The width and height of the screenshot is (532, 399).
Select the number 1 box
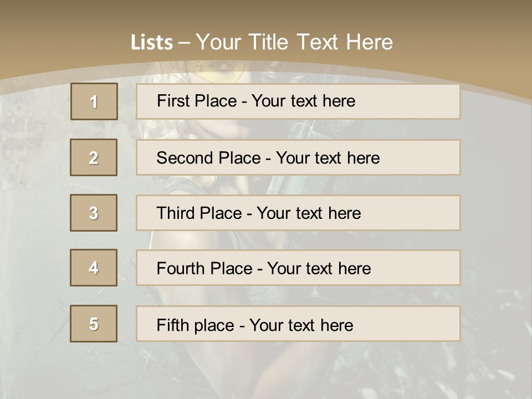click(x=94, y=101)
